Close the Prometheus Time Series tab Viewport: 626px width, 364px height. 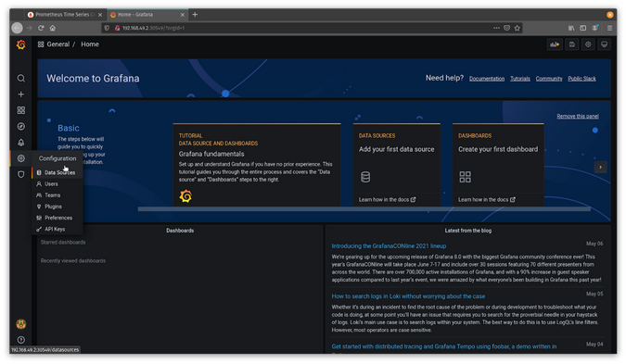coord(100,15)
